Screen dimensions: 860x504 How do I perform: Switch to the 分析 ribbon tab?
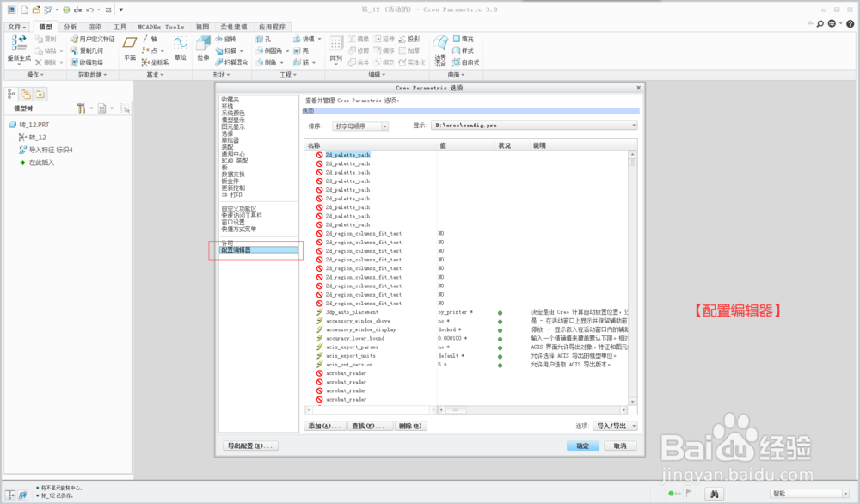point(71,27)
